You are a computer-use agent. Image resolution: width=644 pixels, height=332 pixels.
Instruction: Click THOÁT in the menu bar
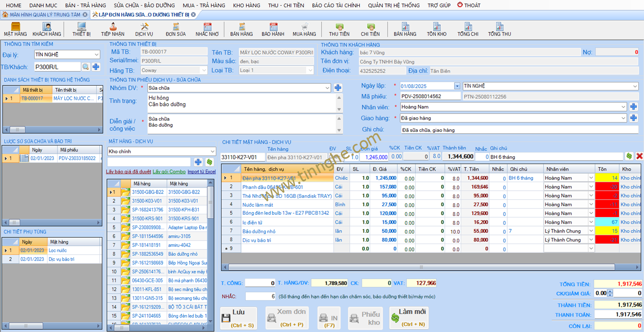(x=469, y=5)
